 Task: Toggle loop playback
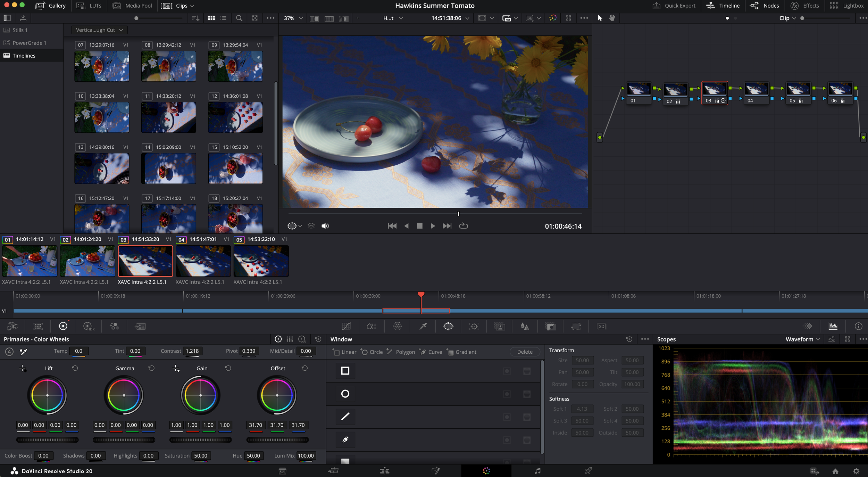(x=464, y=226)
